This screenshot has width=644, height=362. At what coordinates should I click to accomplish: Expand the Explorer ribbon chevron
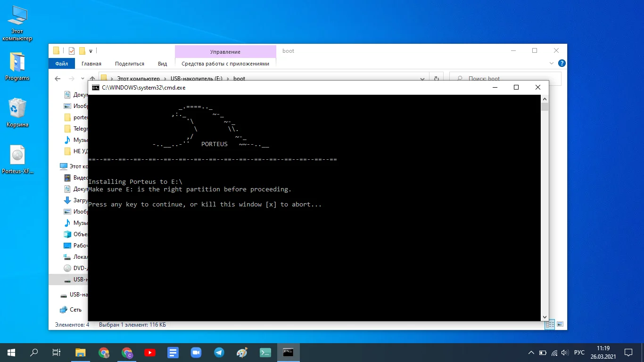[x=552, y=63]
